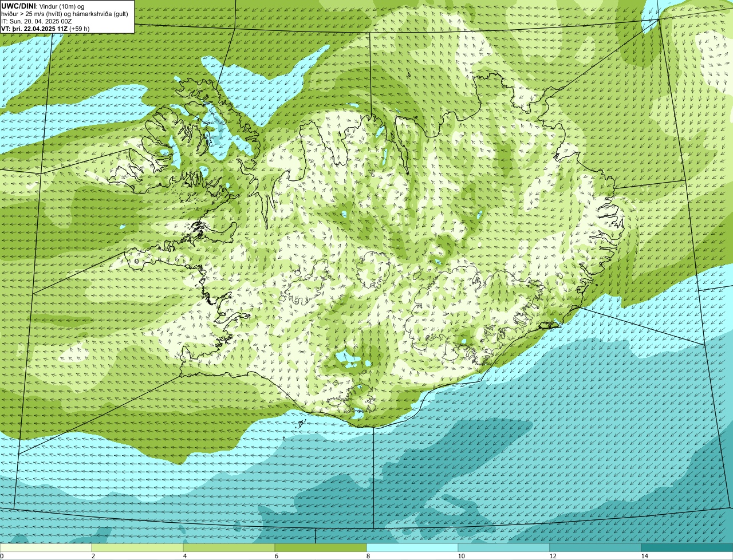Click the teal 12–14 m/s legend swatch
Image resolution: width=733 pixels, height=560 pixels.
[596, 548]
